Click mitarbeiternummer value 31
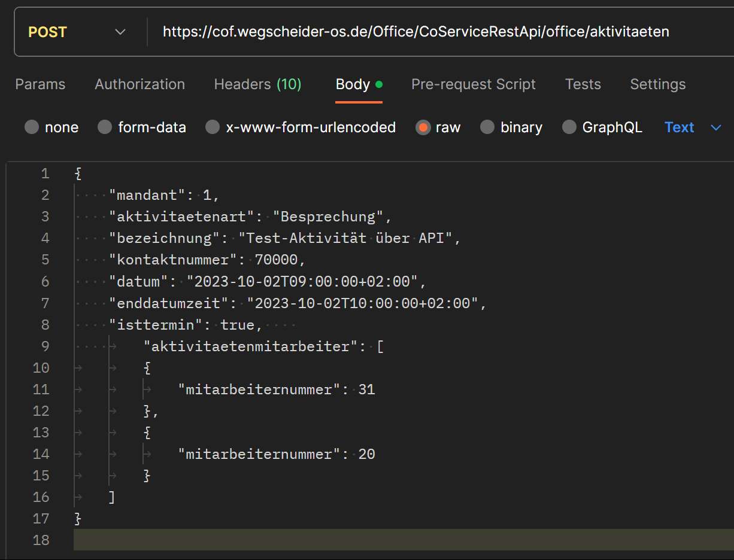The image size is (734, 560). (367, 389)
